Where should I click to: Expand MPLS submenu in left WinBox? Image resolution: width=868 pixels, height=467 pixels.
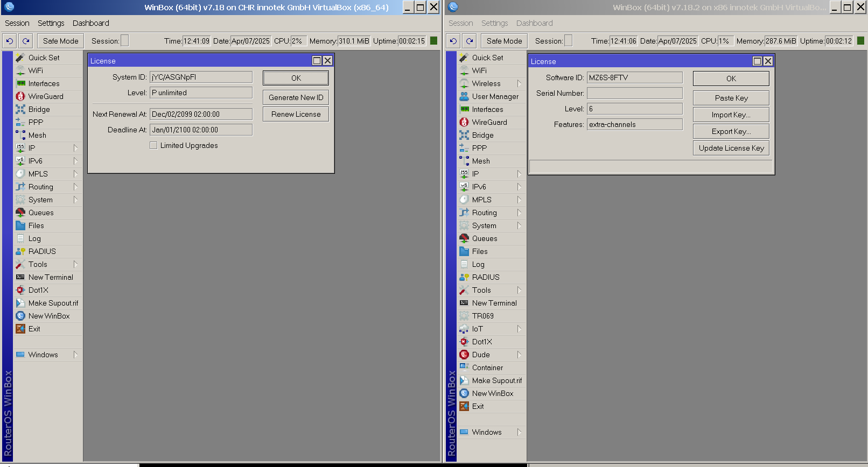click(x=75, y=174)
